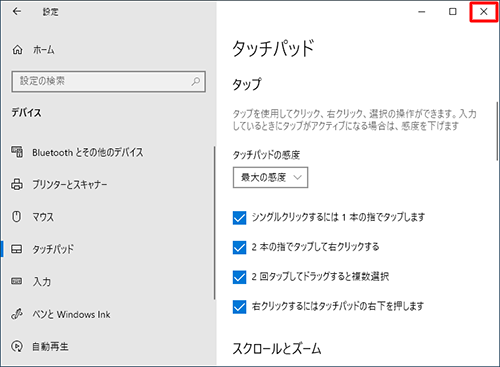Click the right pane vertical scrollbar

[497, 130]
